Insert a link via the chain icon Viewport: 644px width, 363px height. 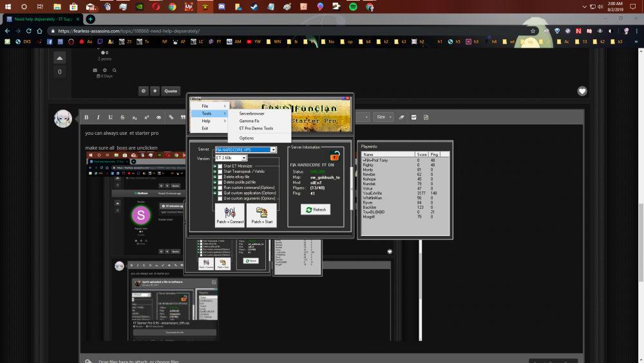171,117
